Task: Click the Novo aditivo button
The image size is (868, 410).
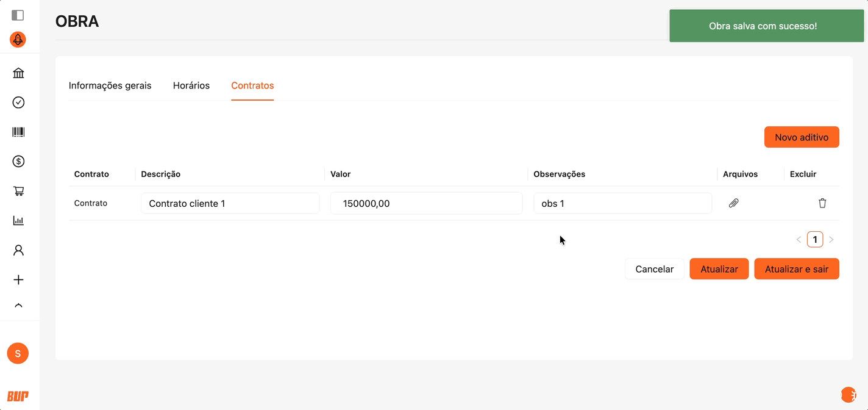Action: [x=801, y=137]
